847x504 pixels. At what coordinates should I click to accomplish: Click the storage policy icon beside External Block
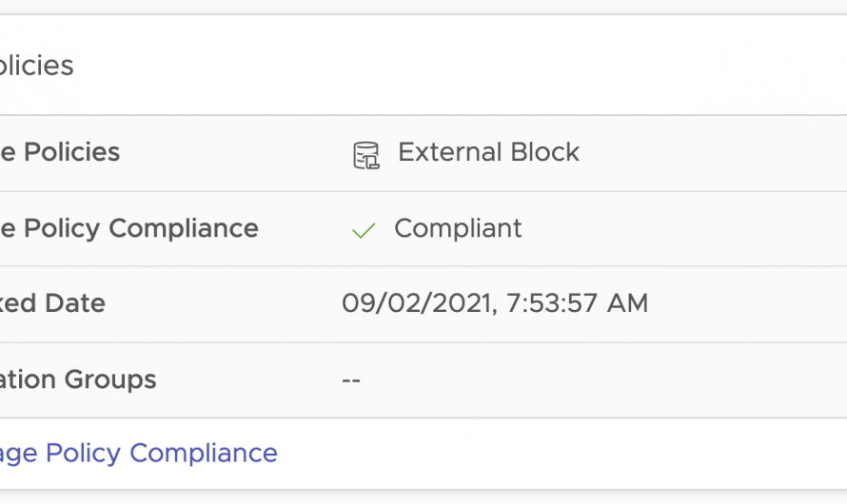(x=365, y=154)
